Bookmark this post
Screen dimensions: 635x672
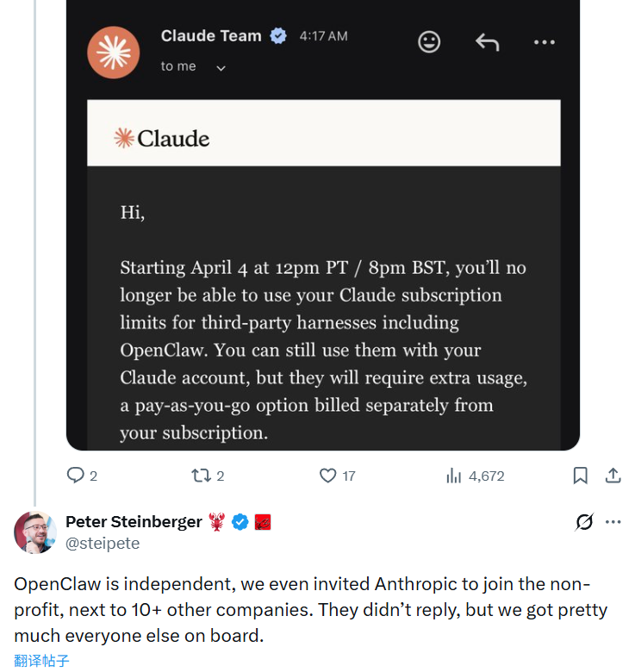(x=581, y=476)
